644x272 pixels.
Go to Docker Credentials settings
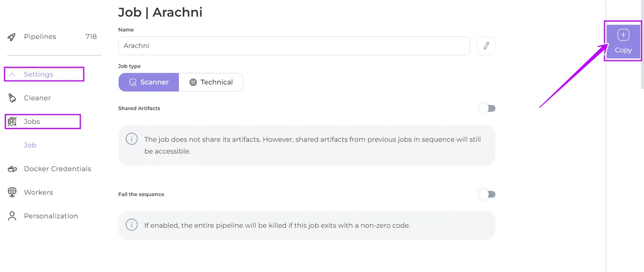(x=57, y=169)
